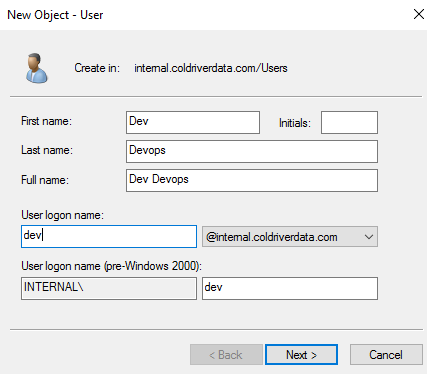The height and width of the screenshot is (374, 427).
Task: Click the user avatar icon
Action: pyautogui.click(x=37, y=68)
